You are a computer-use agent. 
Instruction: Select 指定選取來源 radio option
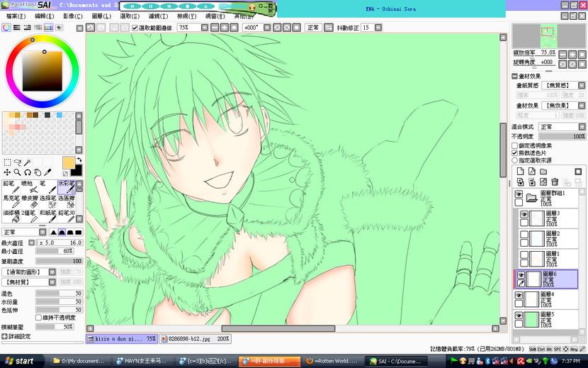click(514, 160)
